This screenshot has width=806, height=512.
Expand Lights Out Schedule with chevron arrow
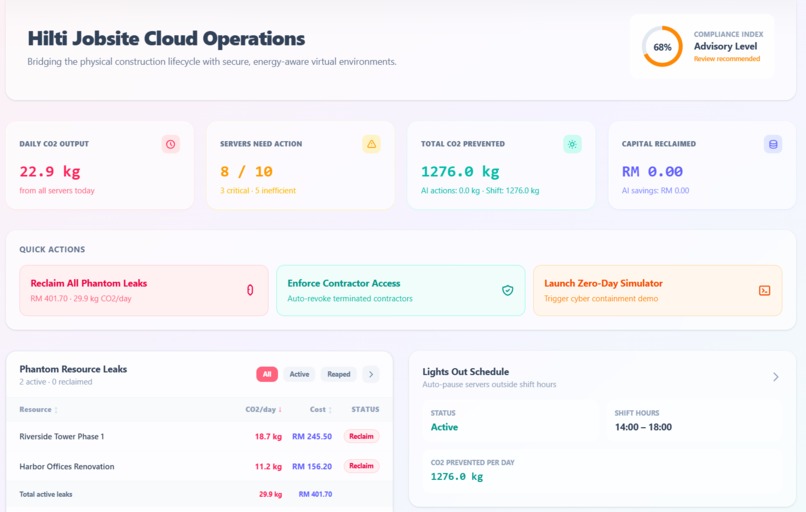tap(776, 377)
